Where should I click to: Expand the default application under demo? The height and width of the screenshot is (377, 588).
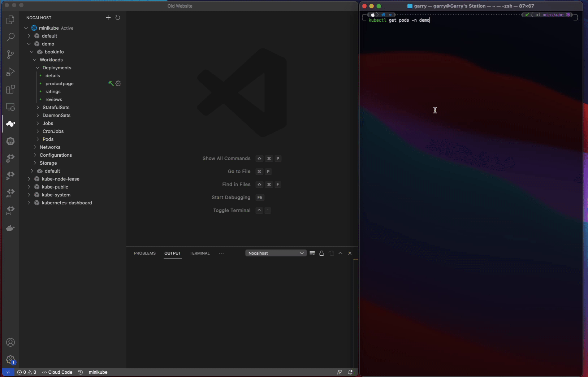pyautogui.click(x=32, y=171)
